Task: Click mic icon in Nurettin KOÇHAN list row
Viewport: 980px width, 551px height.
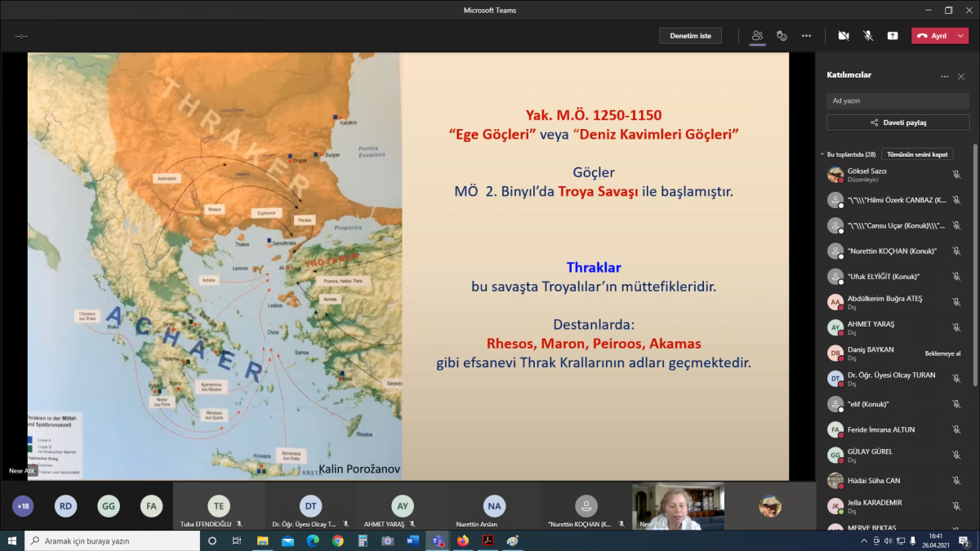Action: tap(956, 251)
